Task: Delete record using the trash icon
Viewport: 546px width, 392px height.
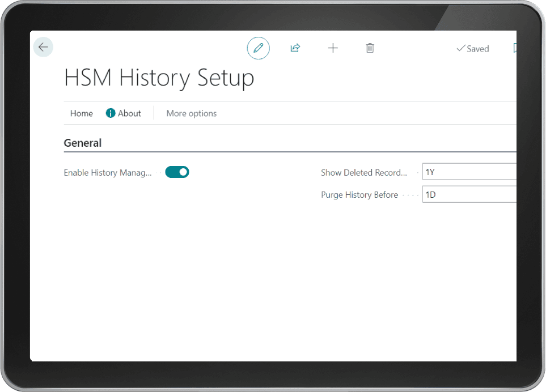Action: 370,48
